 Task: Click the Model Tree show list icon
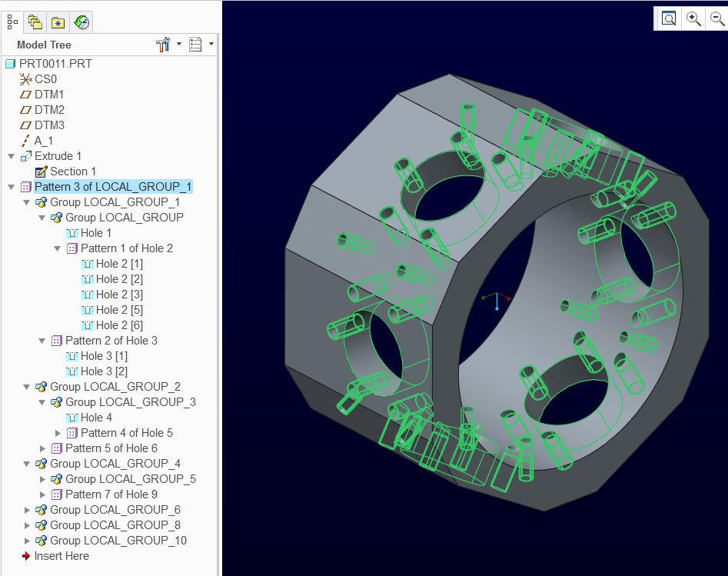coord(195,45)
